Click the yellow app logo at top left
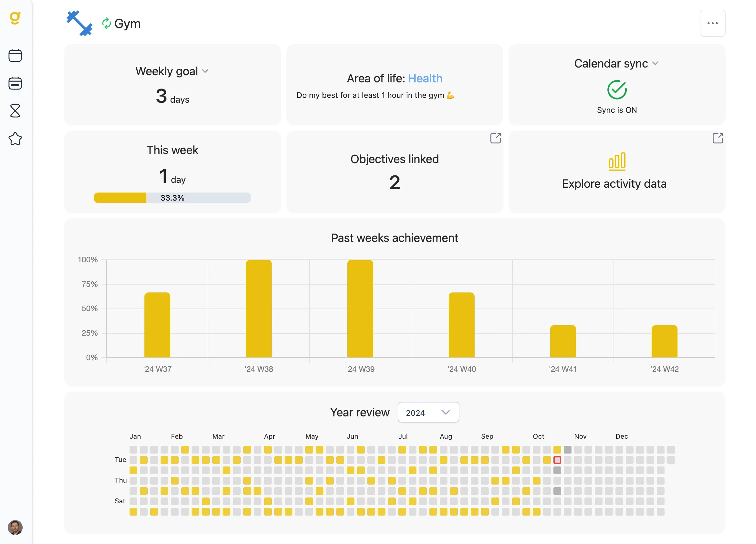Viewport: 756px width, 544px height. coord(15,18)
